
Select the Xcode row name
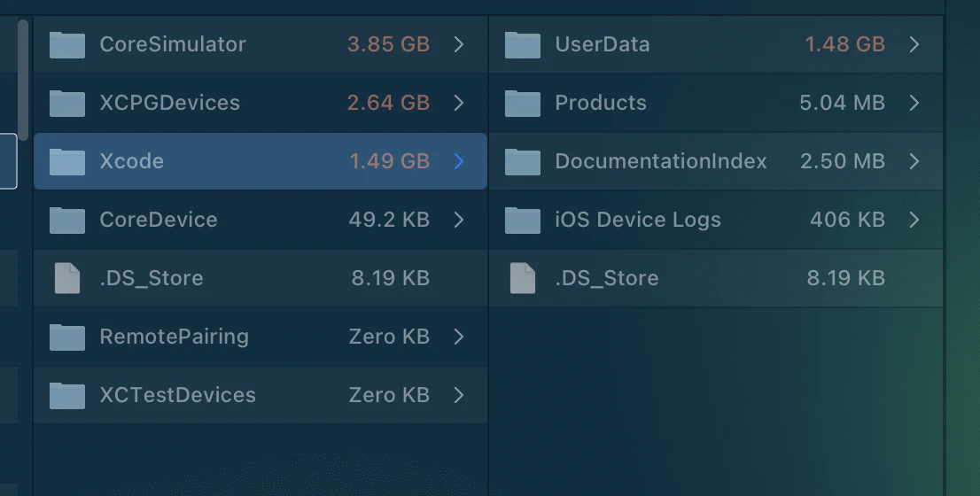point(131,161)
